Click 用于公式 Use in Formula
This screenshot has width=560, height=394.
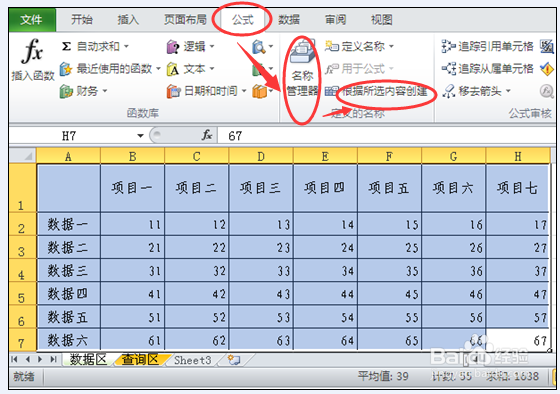[x=359, y=68]
